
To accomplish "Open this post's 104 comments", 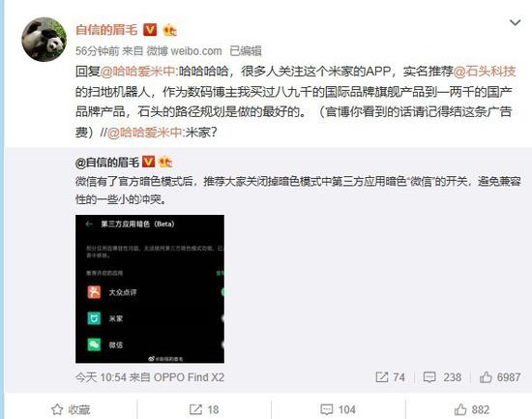I will click(338, 409).
